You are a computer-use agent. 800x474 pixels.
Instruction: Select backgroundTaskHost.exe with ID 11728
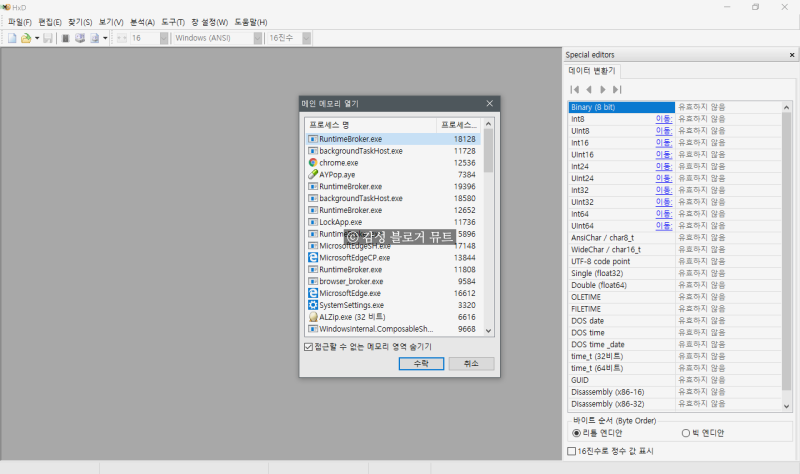(x=393, y=151)
